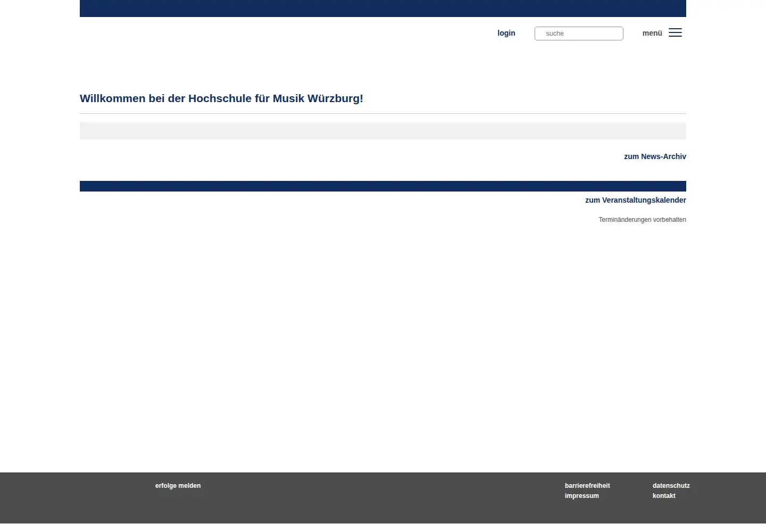Focus the suche search field
The image size is (766, 532).
(x=579, y=34)
